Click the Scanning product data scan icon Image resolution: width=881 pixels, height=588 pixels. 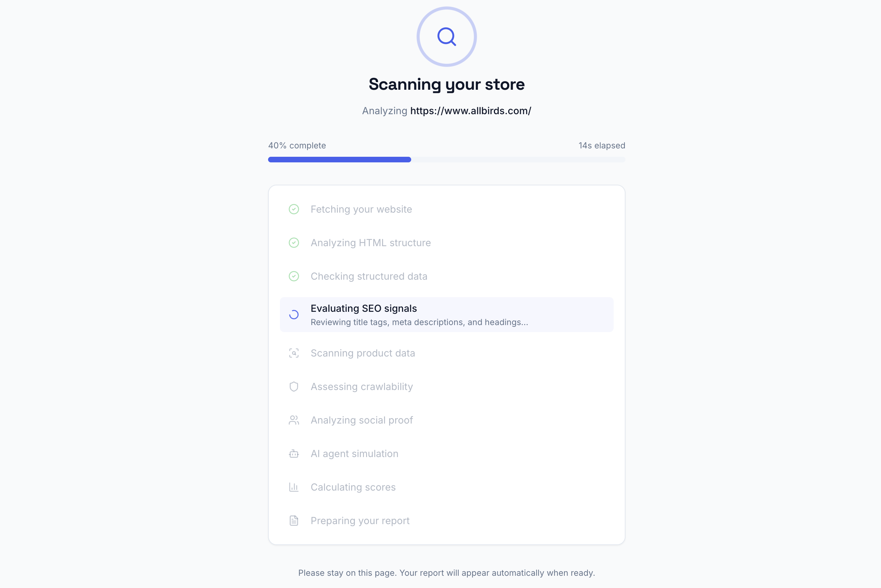tap(294, 353)
